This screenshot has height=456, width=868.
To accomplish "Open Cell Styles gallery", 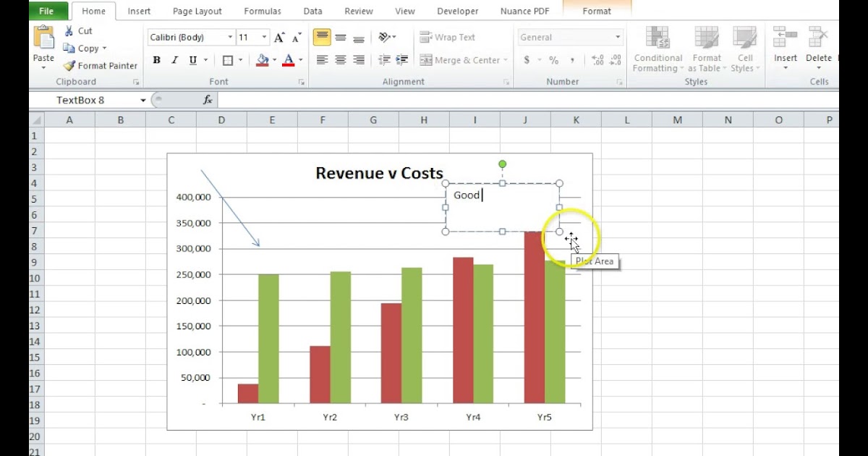I will coord(744,49).
